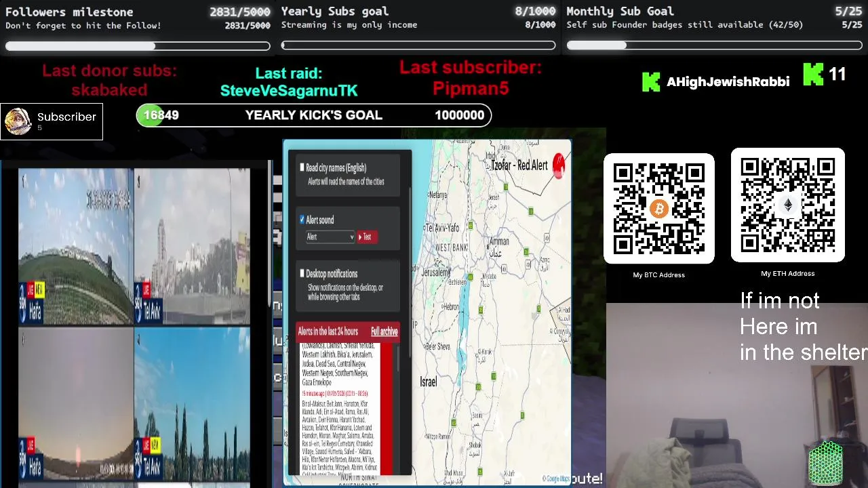
Task: Click the 'AHighJewishRabbi' channel name
Action: (x=728, y=82)
